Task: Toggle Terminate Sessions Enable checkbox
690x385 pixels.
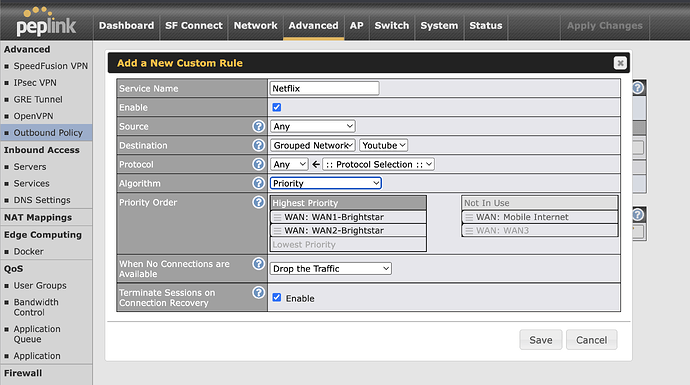Action: point(277,298)
